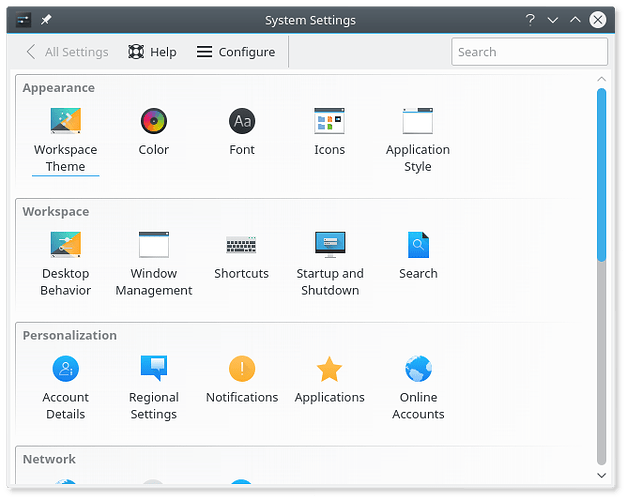This screenshot has height=500, width=626.
Task: Choose default Applications settings
Action: (x=329, y=370)
